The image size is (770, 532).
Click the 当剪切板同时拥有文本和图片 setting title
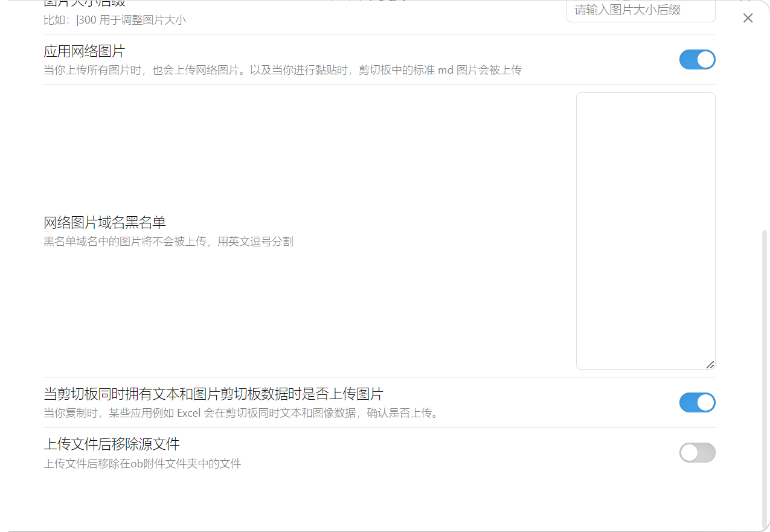tap(213, 394)
